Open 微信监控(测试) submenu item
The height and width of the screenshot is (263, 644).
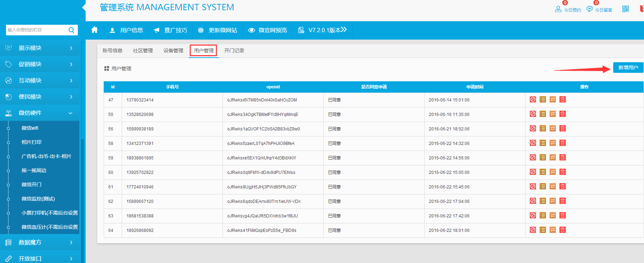pos(38,199)
